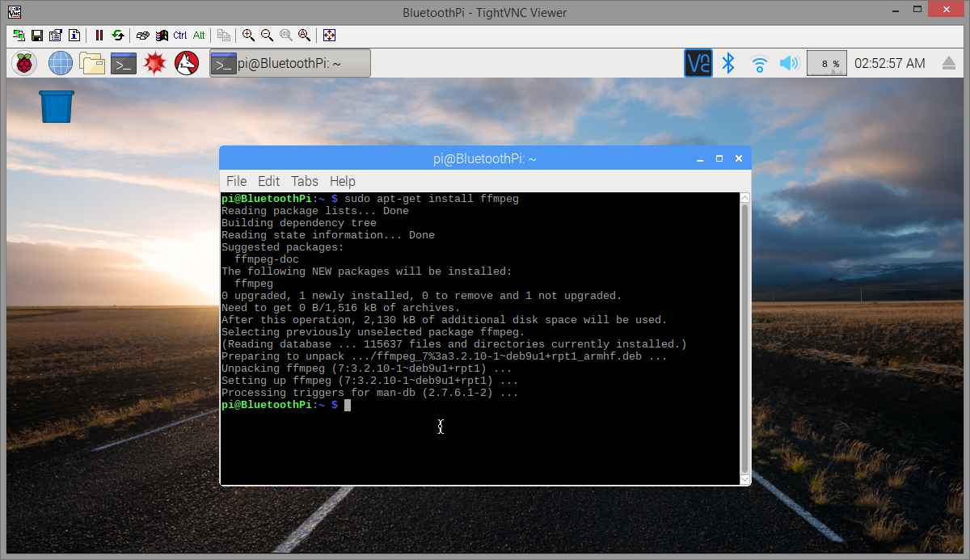Select the pi@BluetoothPi taskbar button
This screenshot has height=560, width=970.
coord(290,63)
